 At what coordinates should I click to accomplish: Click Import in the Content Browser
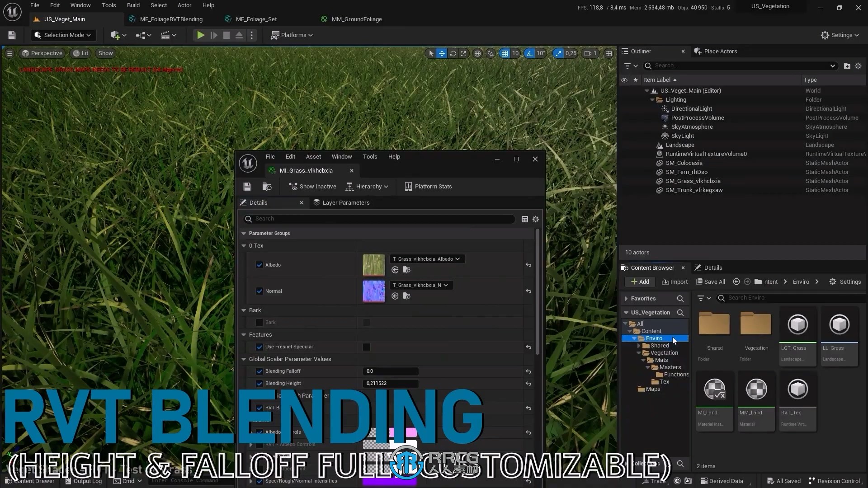(x=675, y=282)
